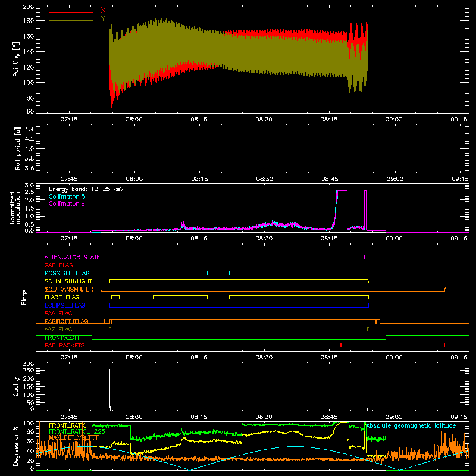
Task: Click the Quality axis title
Action: pyautogui.click(x=16, y=386)
